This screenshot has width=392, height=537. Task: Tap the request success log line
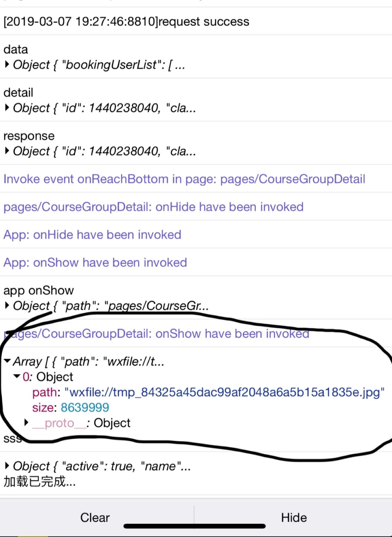(x=126, y=21)
